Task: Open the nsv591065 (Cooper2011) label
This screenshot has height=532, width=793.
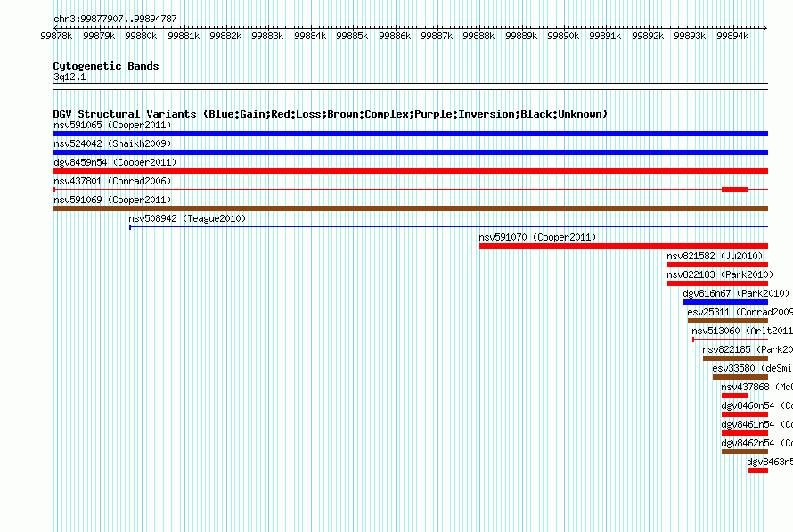Action: point(112,125)
